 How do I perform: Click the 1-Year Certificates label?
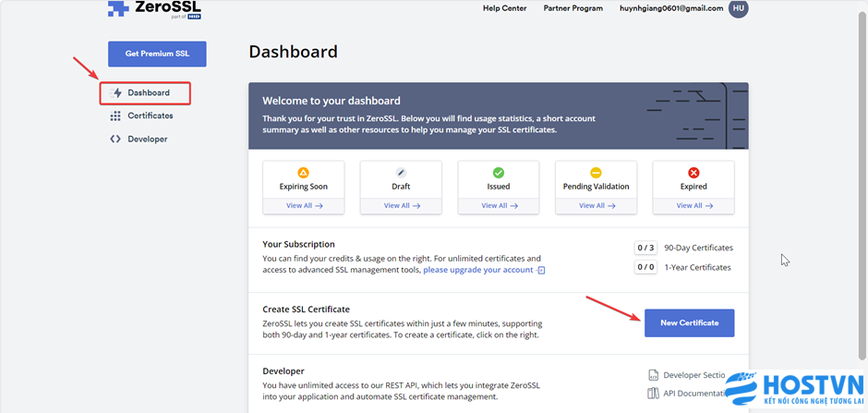697,267
